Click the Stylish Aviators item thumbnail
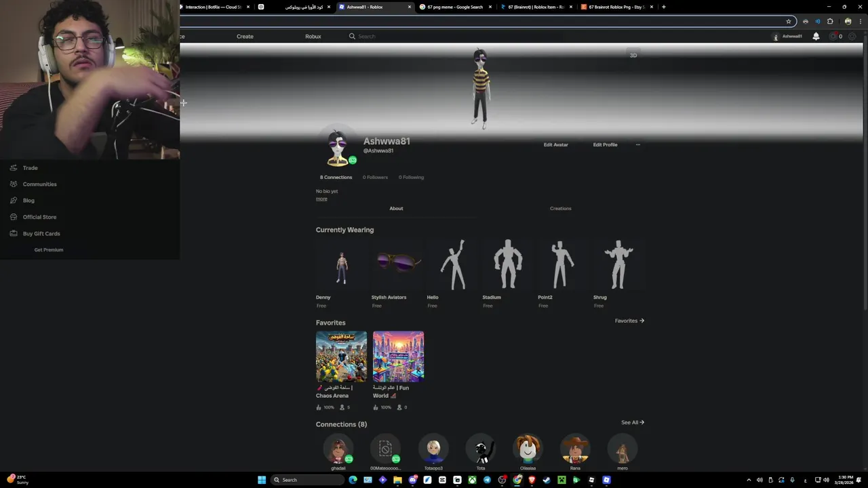The width and height of the screenshot is (868, 488). (397, 263)
